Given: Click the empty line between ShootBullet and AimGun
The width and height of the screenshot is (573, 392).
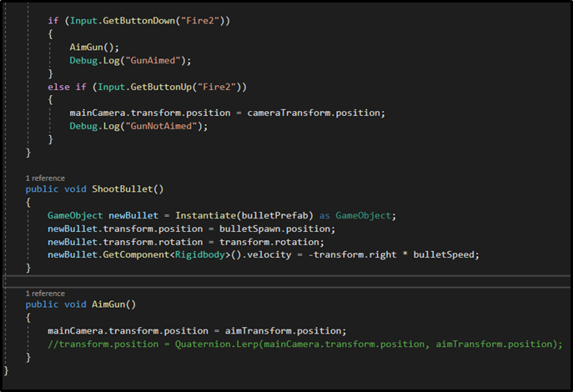Looking at the screenshot, I should pyautogui.click(x=287, y=281).
